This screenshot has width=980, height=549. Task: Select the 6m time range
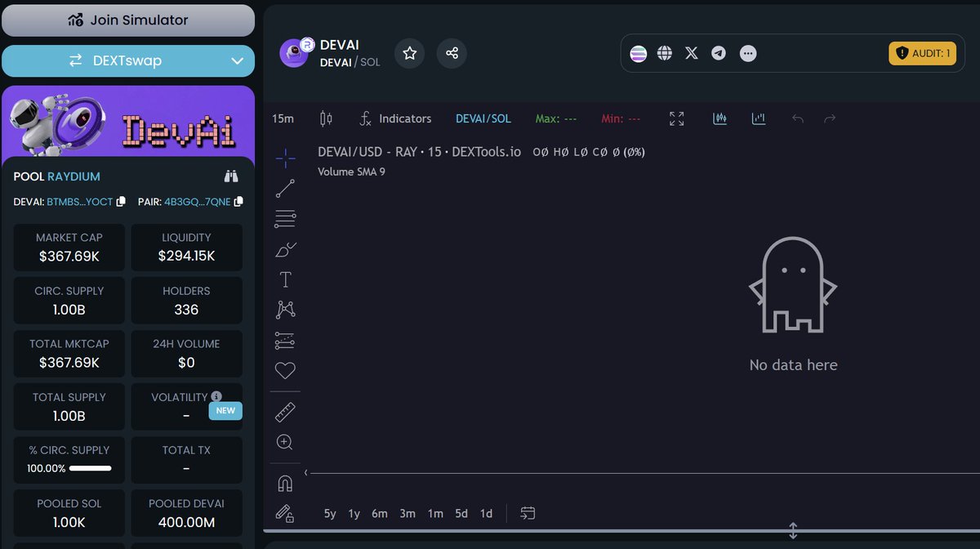380,514
